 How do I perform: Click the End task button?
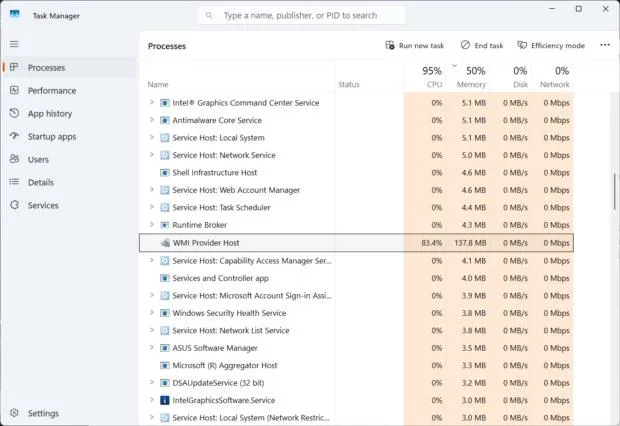click(x=482, y=45)
